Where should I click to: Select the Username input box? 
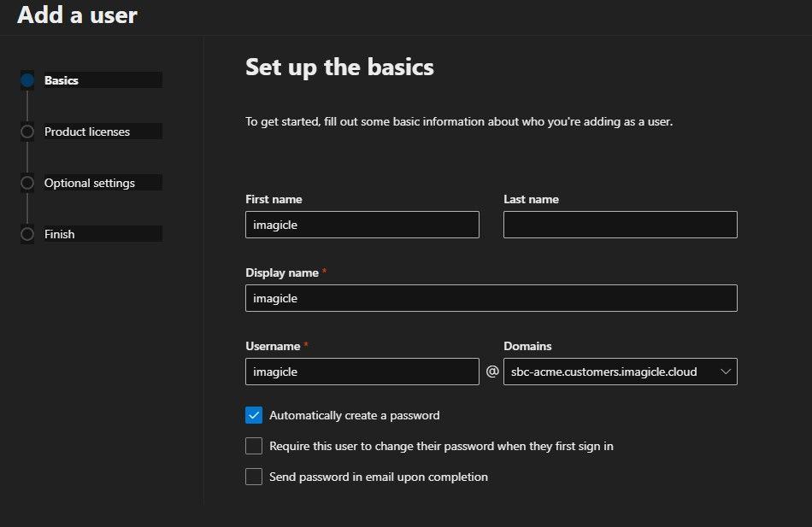pos(362,372)
